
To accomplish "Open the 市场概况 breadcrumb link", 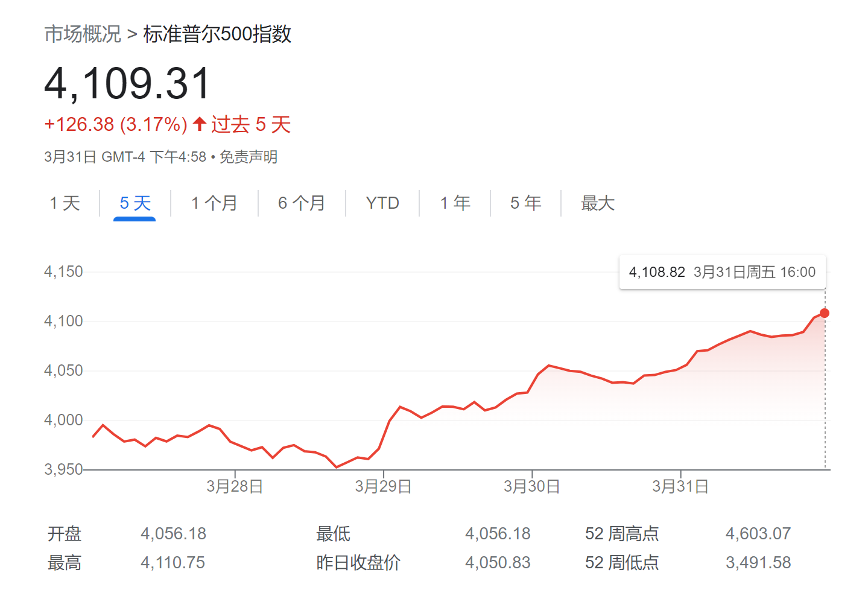I will (x=83, y=34).
